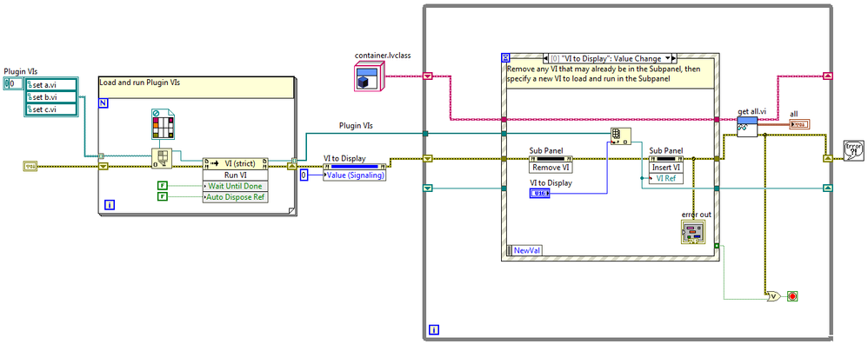Click the Plugin VIs wire label
This screenshot has height=344, width=868.
point(356,126)
